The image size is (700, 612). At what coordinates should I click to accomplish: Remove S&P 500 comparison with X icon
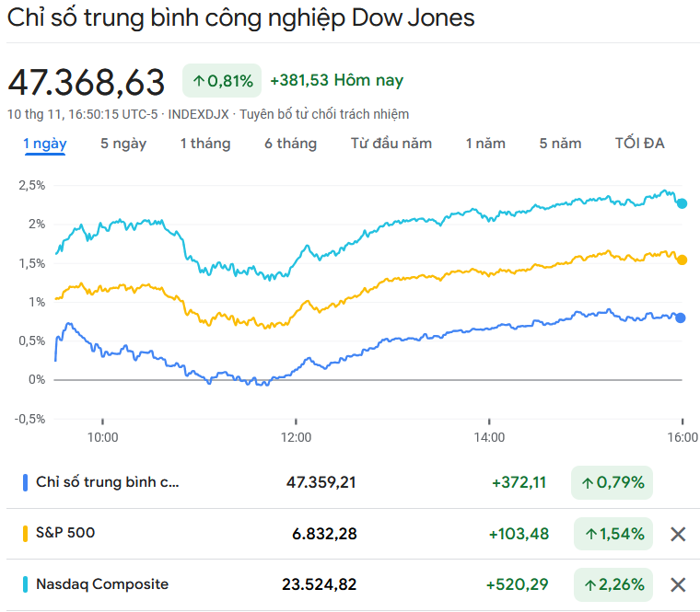point(678,534)
